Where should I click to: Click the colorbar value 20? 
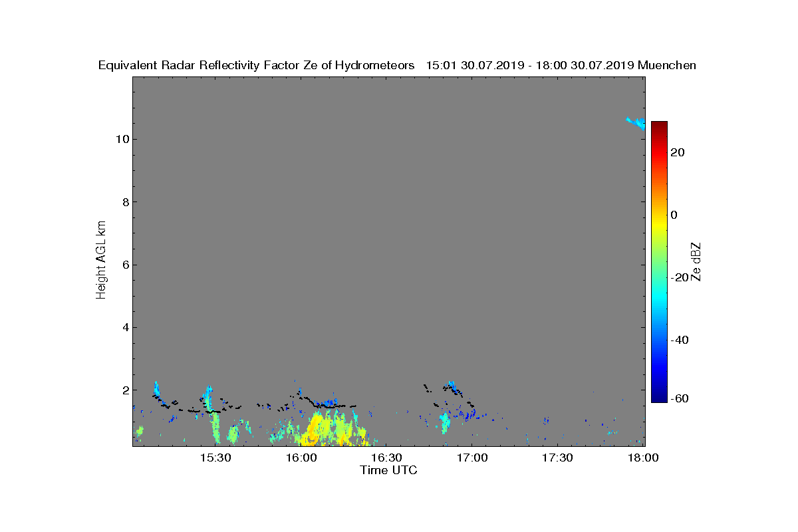[678, 152]
